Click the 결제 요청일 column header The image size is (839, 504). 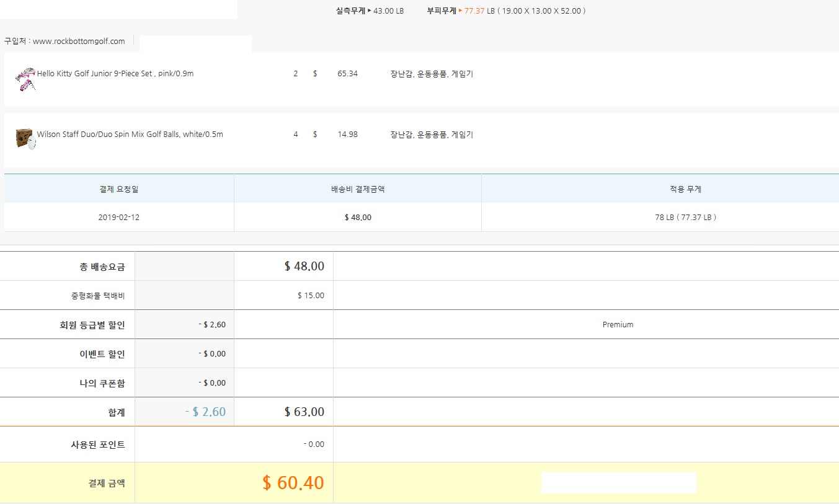pos(118,189)
